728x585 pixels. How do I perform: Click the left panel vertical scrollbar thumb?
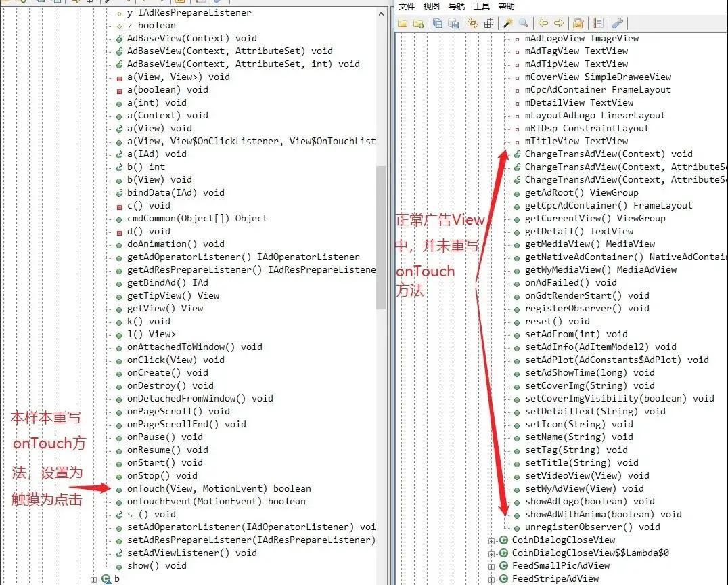click(x=381, y=238)
